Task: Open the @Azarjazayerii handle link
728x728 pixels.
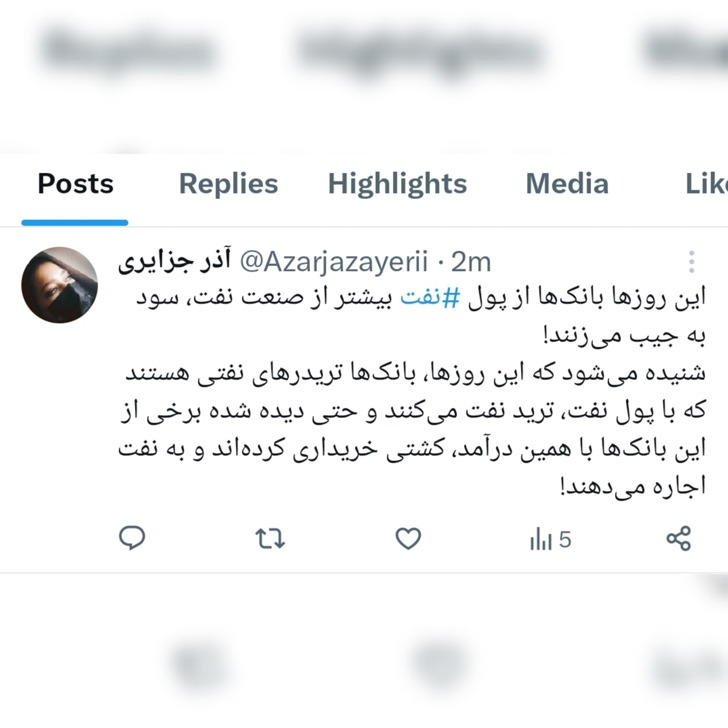Action: [x=334, y=262]
